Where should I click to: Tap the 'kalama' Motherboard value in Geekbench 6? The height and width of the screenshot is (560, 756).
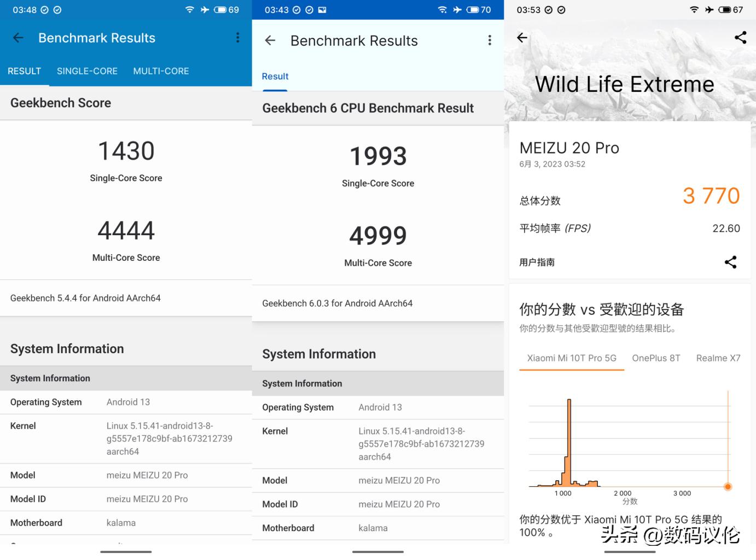(x=373, y=528)
